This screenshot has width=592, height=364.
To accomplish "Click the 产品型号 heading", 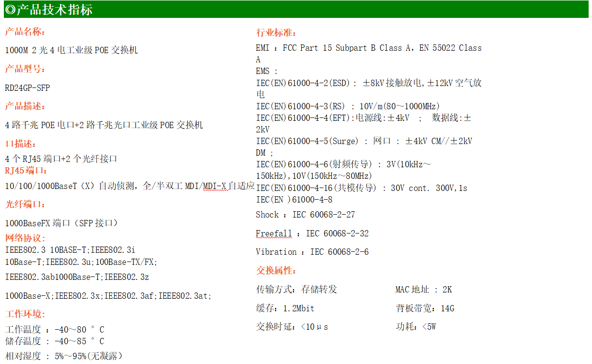I will 25,69.
